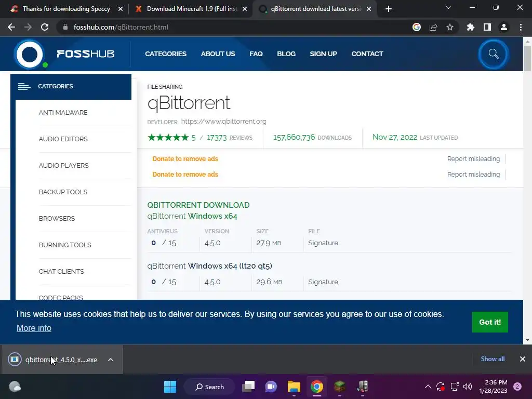The image size is (532, 399).
Task: Show hidden system tray icons
Action: click(x=428, y=387)
